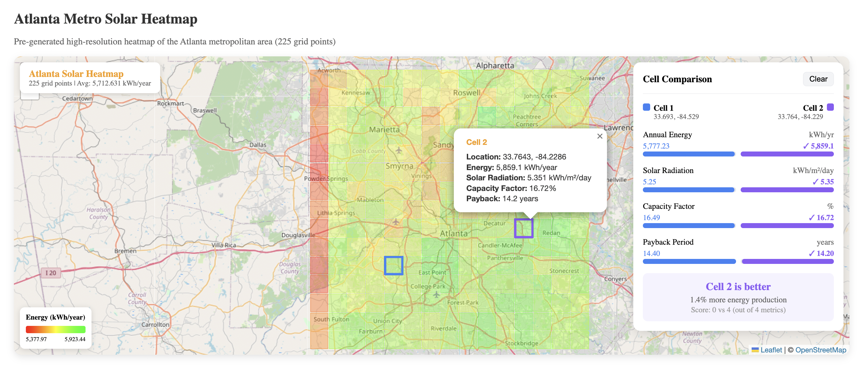Click the airplane icon near College Park
Viewport: 868px width, 366px height.
click(x=436, y=295)
